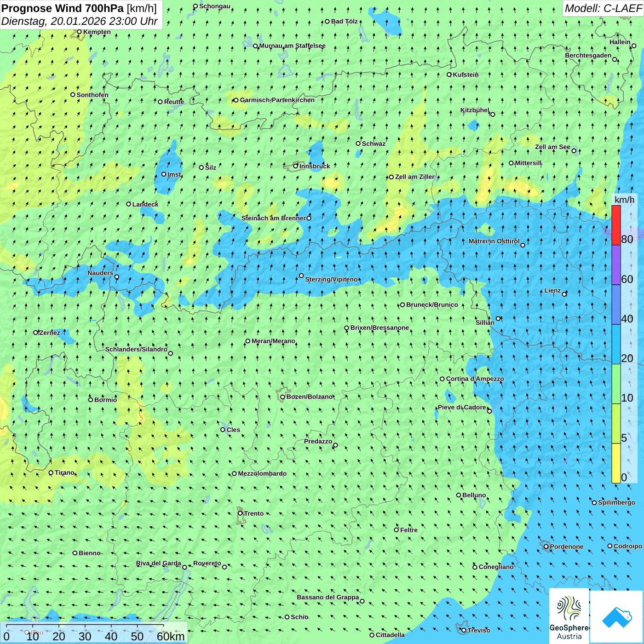
Task: Click the 'Belluno' label
Action: [x=474, y=495]
